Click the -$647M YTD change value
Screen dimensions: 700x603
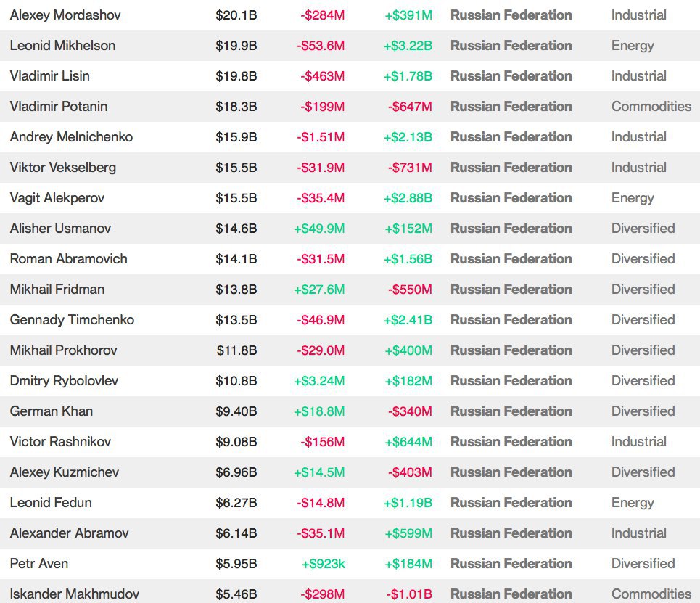410,107
